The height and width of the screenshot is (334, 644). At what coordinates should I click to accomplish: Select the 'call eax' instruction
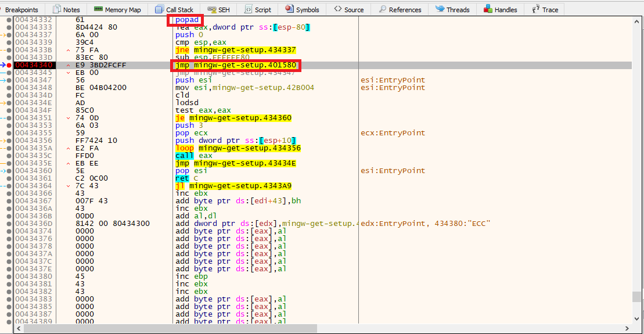pos(194,156)
